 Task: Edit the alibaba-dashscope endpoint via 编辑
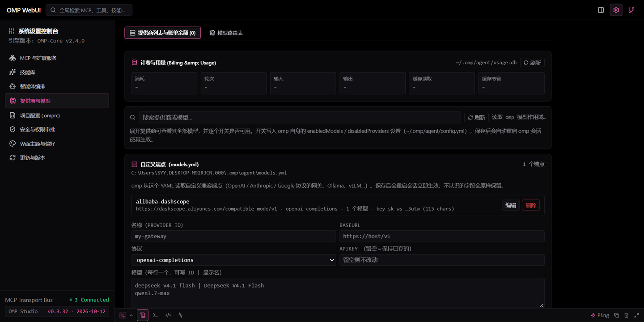(511, 205)
